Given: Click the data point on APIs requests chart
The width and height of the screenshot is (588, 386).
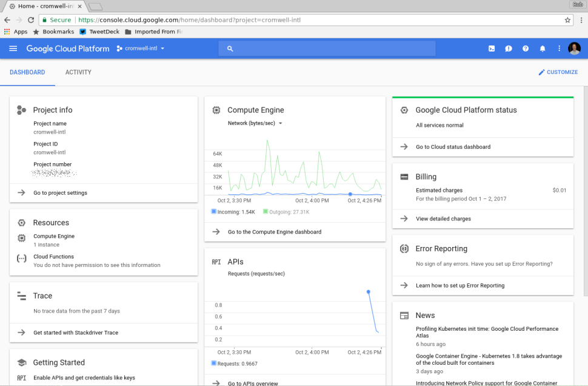Looking at the screenshot, I should tap(368, 292).
